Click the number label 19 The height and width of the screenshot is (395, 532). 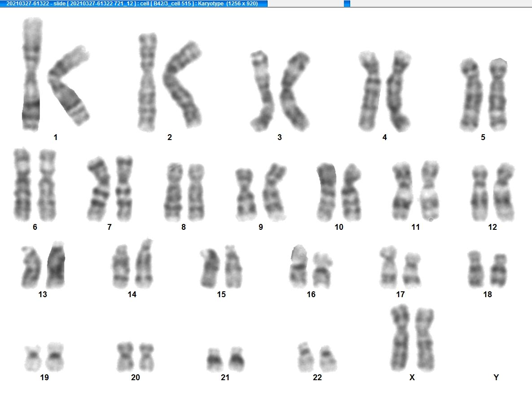point(44,377)
